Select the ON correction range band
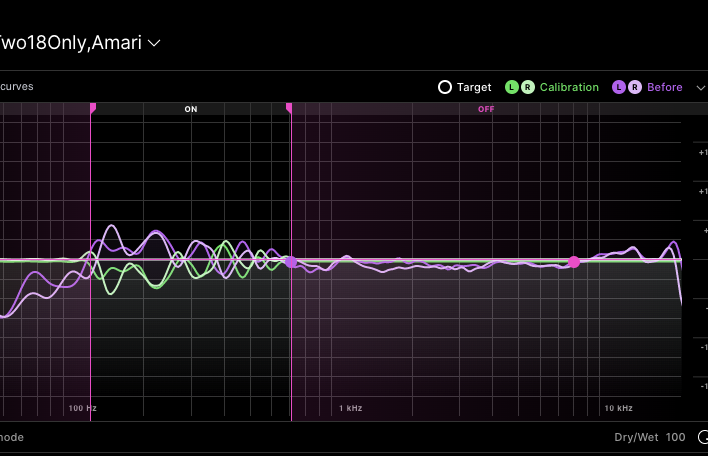The height and width of the screenshot is (456, 708). pos(191,109)
